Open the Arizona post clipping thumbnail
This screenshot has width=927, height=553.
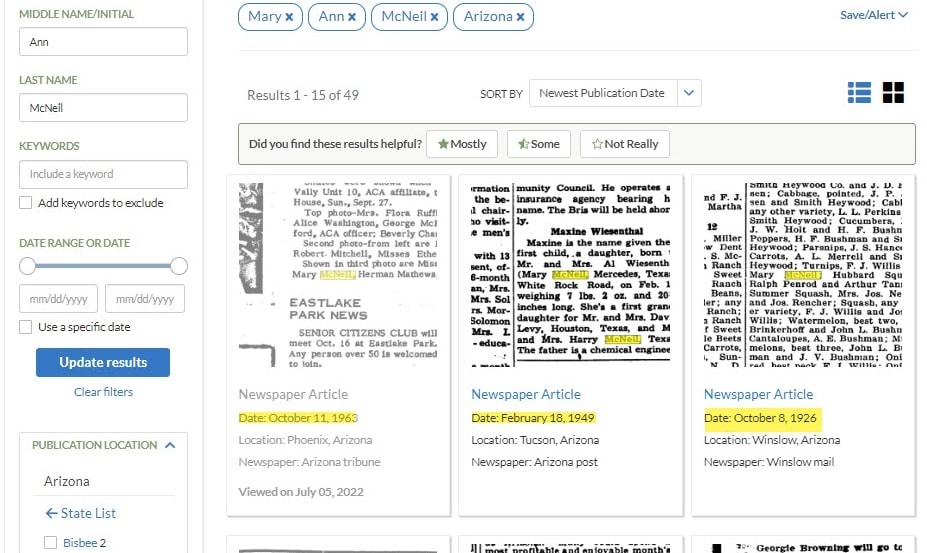click(x=571, y=275)
